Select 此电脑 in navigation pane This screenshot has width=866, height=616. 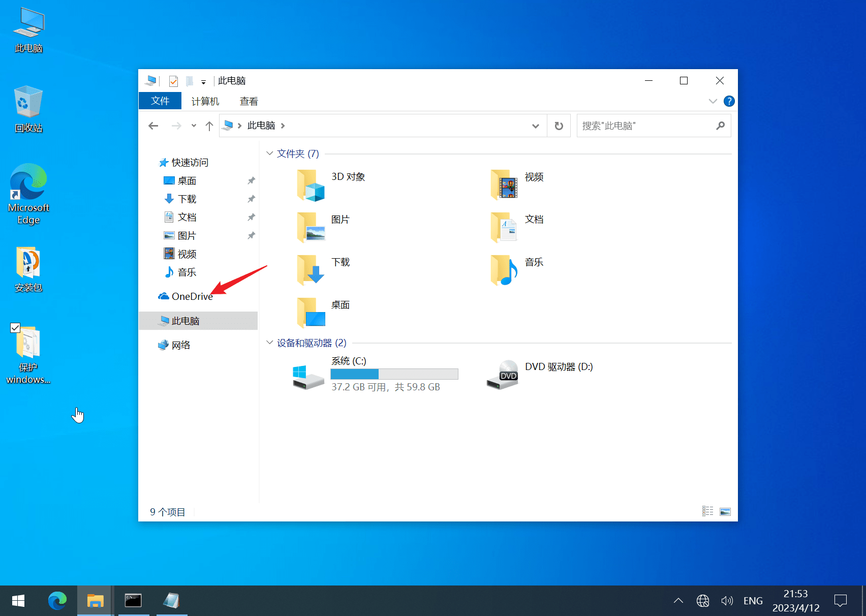(x=198, y=321)
